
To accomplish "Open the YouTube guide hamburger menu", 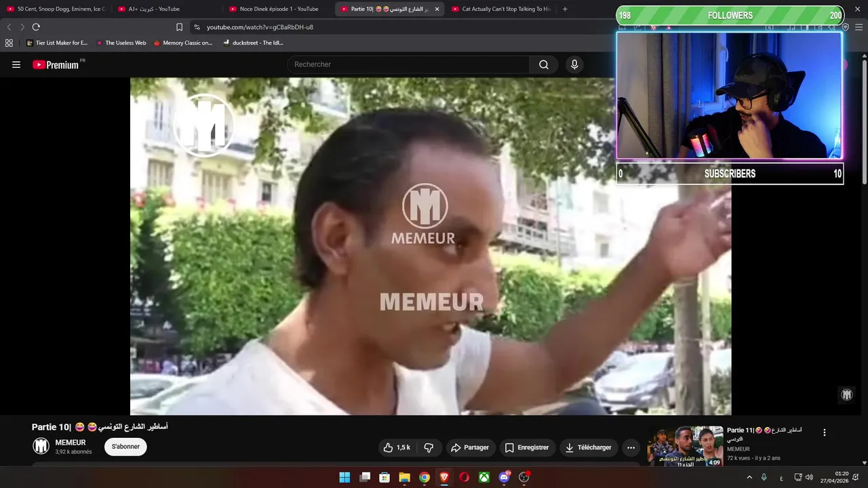I will (x=16, y=64).
